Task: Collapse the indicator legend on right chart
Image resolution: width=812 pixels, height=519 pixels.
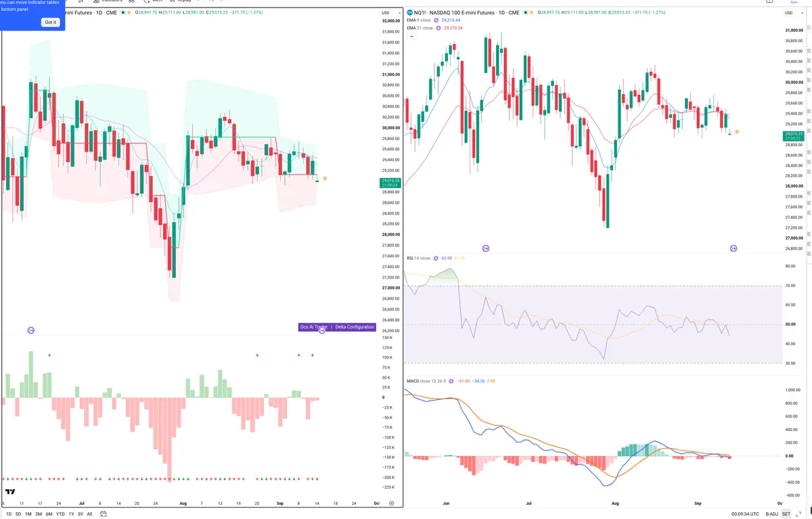Action: coord(411,37)
